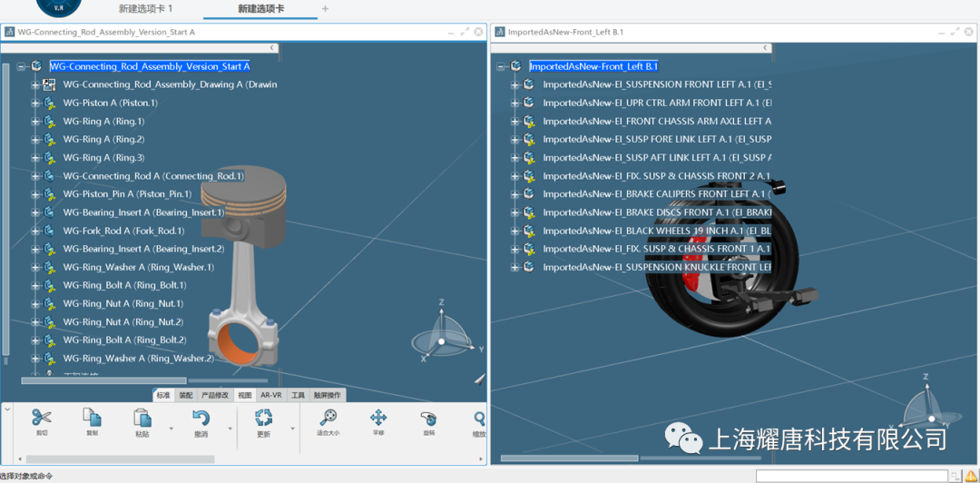Viewport: 980px width, 483px height.
Task: Maximize the ImportedAsNew-Front_Left B.1 window
Action: coord(955,31)
